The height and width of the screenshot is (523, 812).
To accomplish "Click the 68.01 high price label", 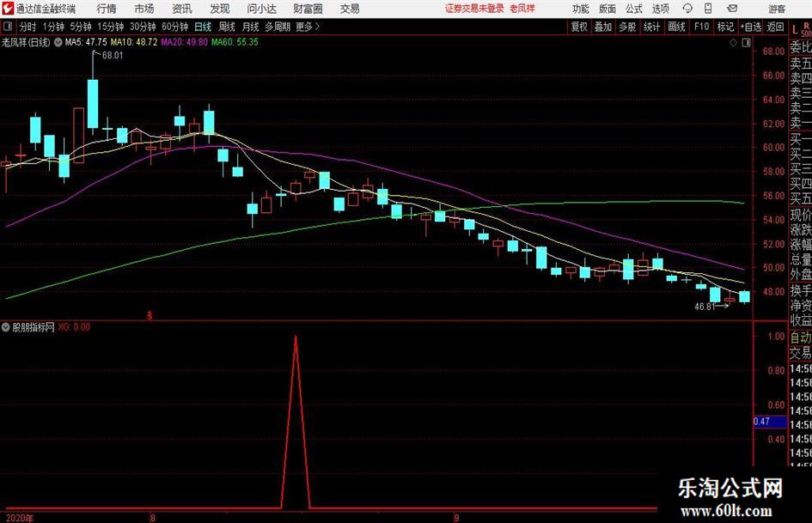I will [x=113, y=56].
